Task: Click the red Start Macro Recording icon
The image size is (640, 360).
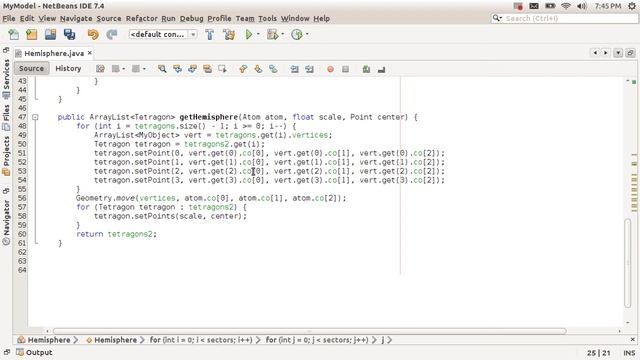Action: tap(330, 69)
